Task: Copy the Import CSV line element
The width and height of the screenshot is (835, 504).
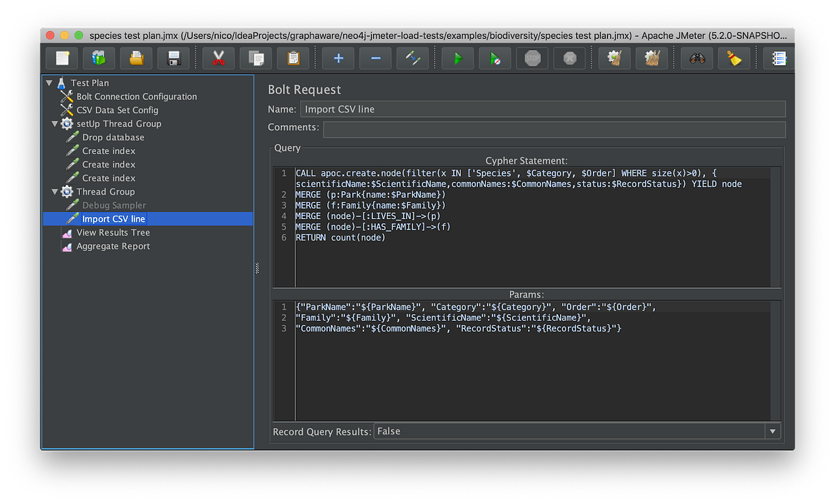Action: [x=255, y=58]
